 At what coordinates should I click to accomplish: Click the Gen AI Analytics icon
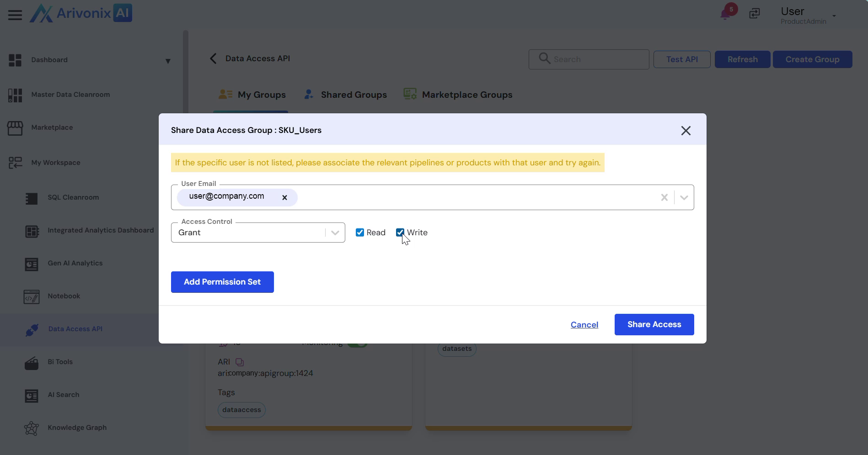pyautogui.click(x=32, y=264)
